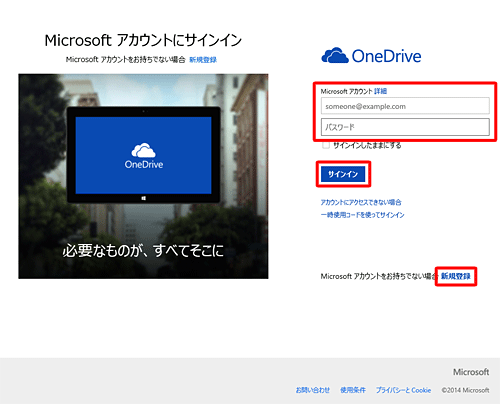Click the OneDrive cloud logo icon

pyautogui.click(x=335, y=55)
